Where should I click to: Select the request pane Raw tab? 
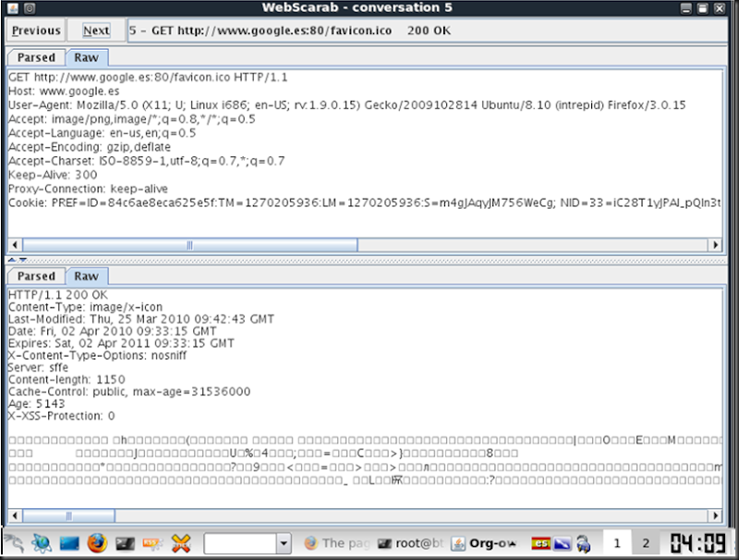pyautogui.click(x=87, y=57)
